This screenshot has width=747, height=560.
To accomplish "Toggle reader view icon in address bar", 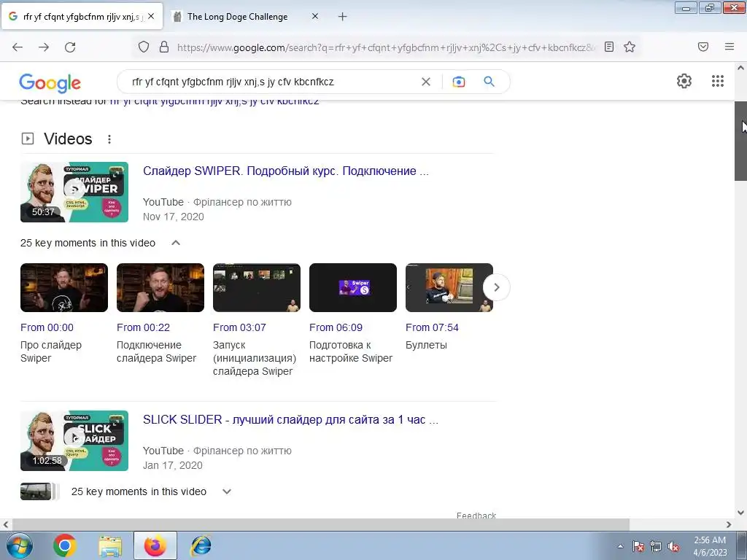I will coord(609,47).
